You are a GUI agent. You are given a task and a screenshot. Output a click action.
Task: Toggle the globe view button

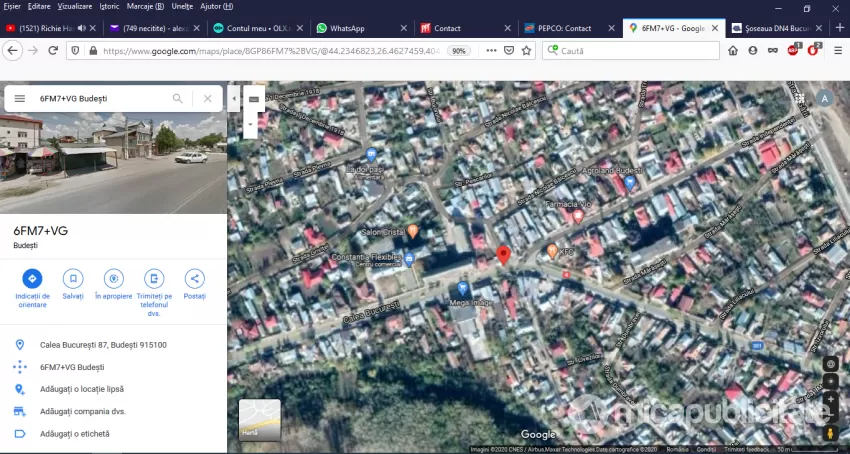(x=830, y=364)
